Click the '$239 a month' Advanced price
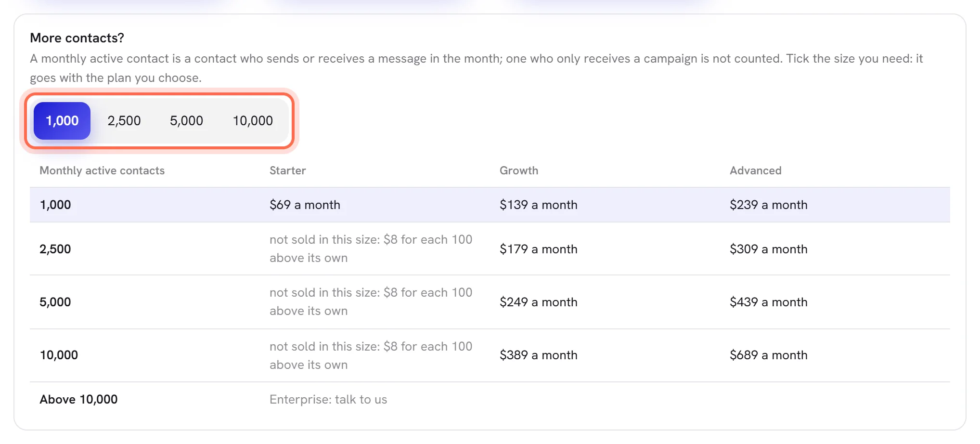The height and width of the screenshot is (444, 980). (x=769, y=205)
